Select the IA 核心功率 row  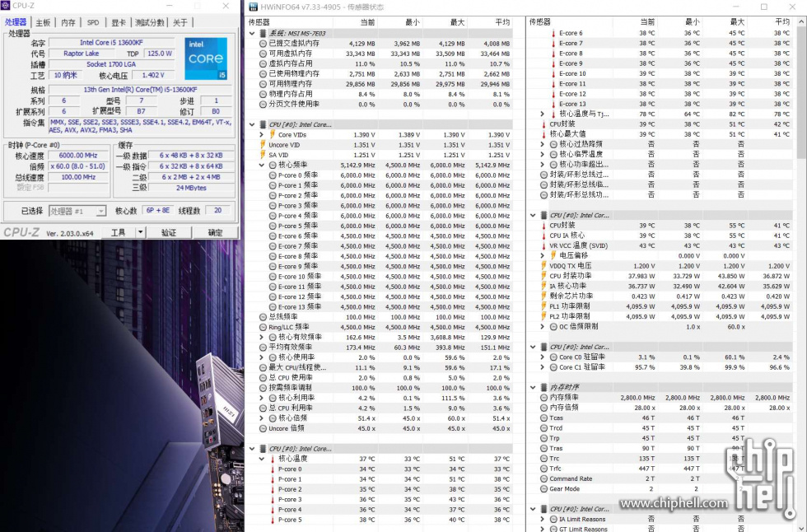pos(660,286)
